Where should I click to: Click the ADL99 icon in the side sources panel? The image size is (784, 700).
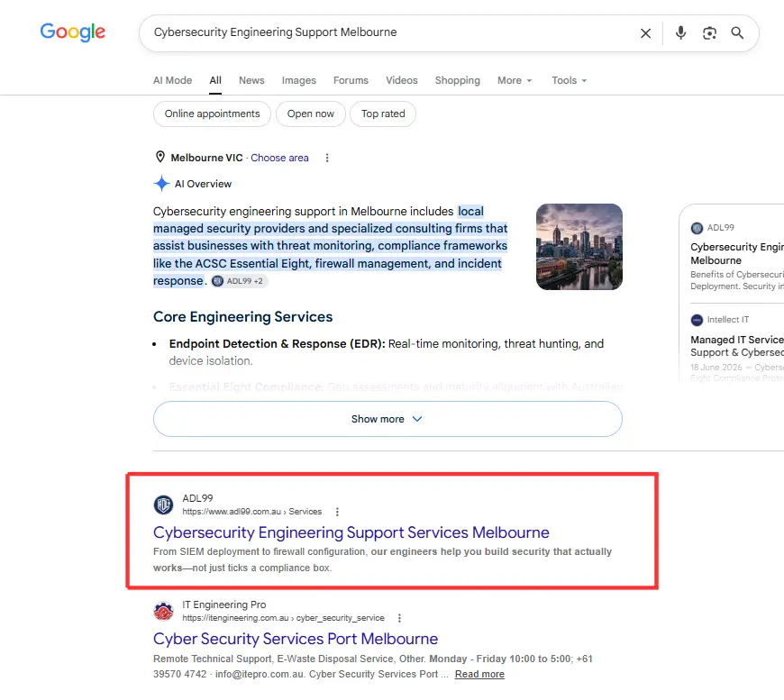(x=697, y=229)
